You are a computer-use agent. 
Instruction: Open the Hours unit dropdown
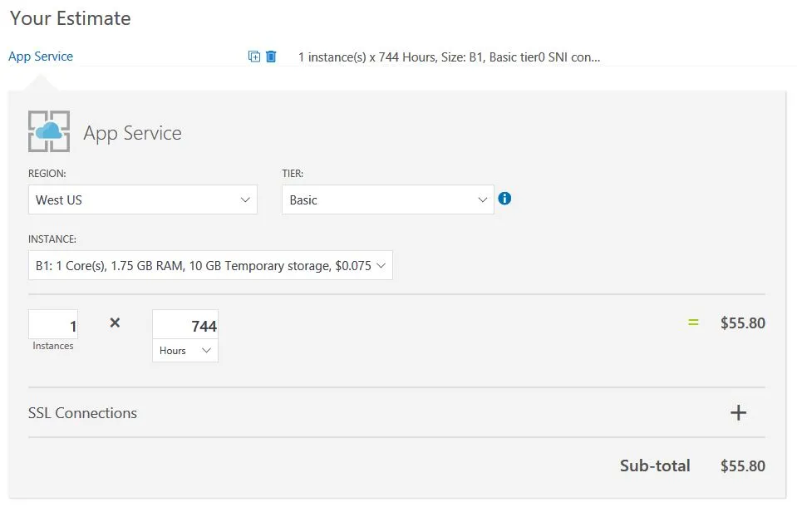[185, 351]
